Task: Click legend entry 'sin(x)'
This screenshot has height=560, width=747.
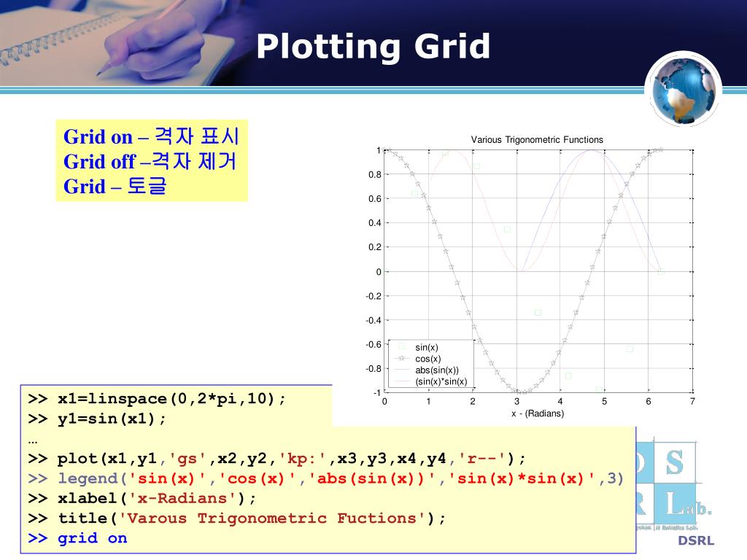Action: [x=426, y=348]
